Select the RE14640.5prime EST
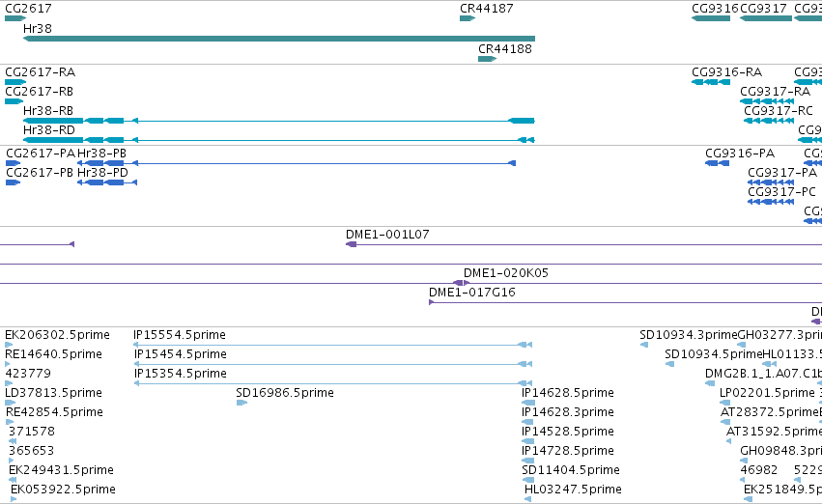The image size is (822, 504). pyautogui.click(x=8, y=364)
